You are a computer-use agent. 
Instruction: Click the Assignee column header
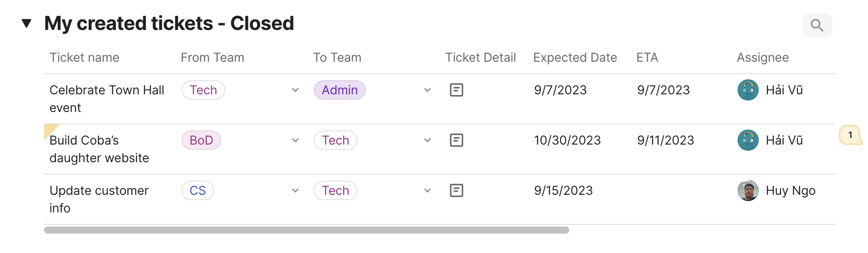pyautogui.click(x=762, y=58)
